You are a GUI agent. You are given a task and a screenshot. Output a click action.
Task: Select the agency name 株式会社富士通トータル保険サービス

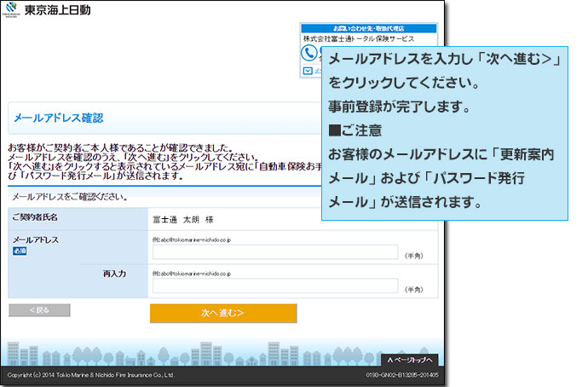[359, 39]
